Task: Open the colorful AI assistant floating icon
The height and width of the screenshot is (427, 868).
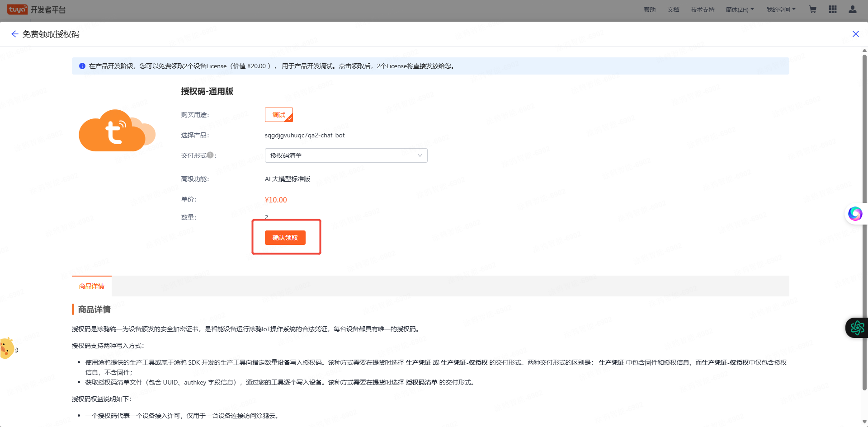Action: pos(855,213)
